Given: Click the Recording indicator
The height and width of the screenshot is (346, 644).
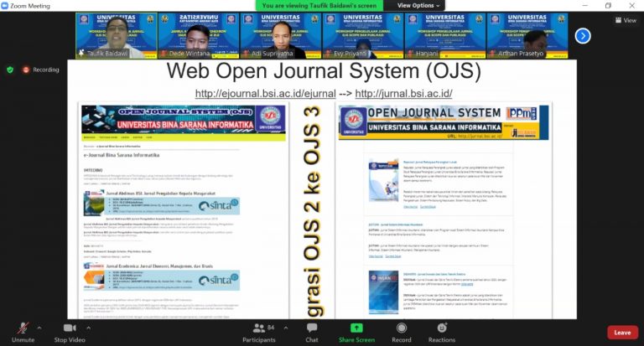Looking at the screenshot, I should 41,70.
